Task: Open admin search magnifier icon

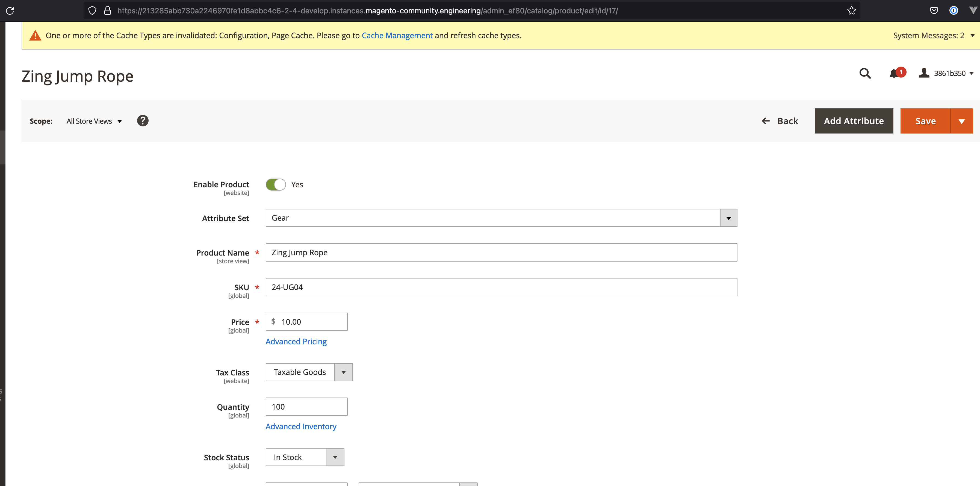Action: pos(865,73)
